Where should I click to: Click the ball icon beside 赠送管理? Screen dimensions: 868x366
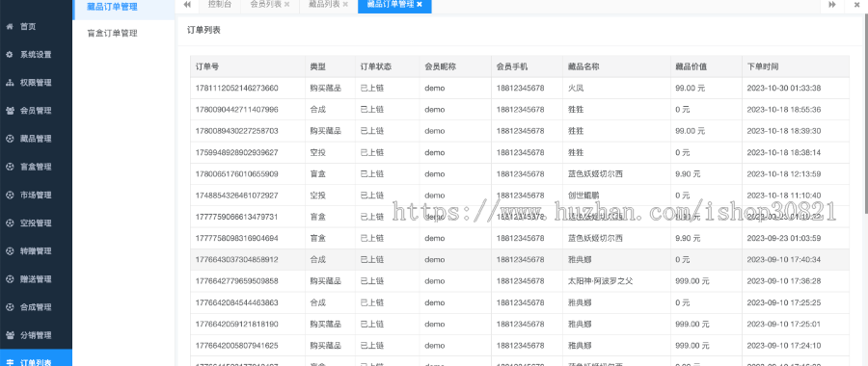(10, 279)
